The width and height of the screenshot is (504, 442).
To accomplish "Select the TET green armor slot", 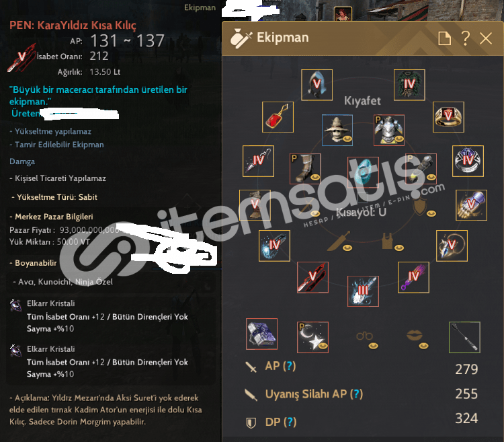I will pyautogui.click(x=409, y=85).
